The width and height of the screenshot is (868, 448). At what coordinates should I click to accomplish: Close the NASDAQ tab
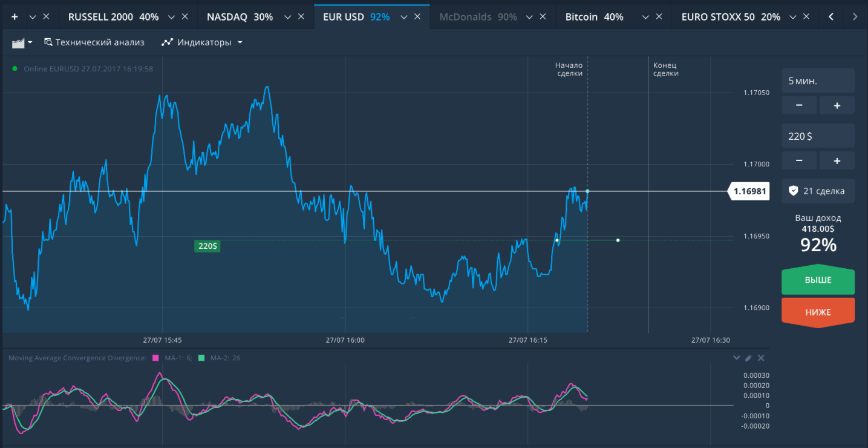(301, 17)
